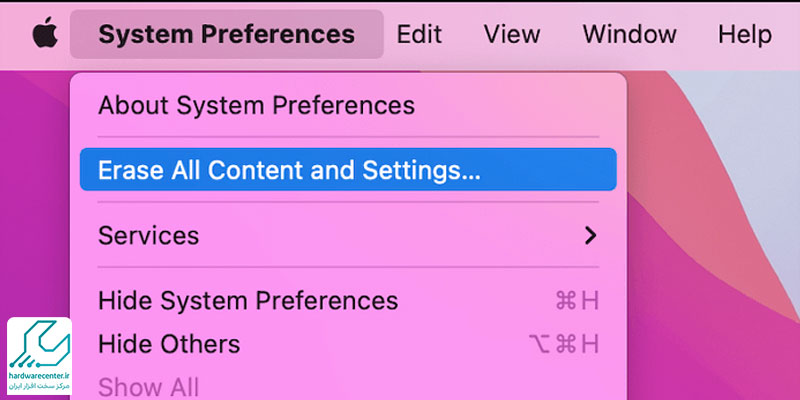800x400 pixels.
Task: Open the Help menu
Action: [x=744, y=34]
